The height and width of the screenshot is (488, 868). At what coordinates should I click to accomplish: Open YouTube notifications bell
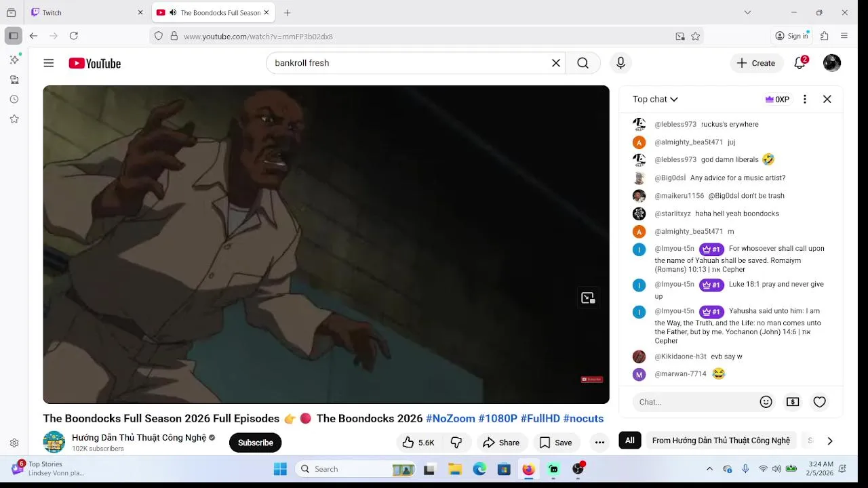tap(800, 63)
